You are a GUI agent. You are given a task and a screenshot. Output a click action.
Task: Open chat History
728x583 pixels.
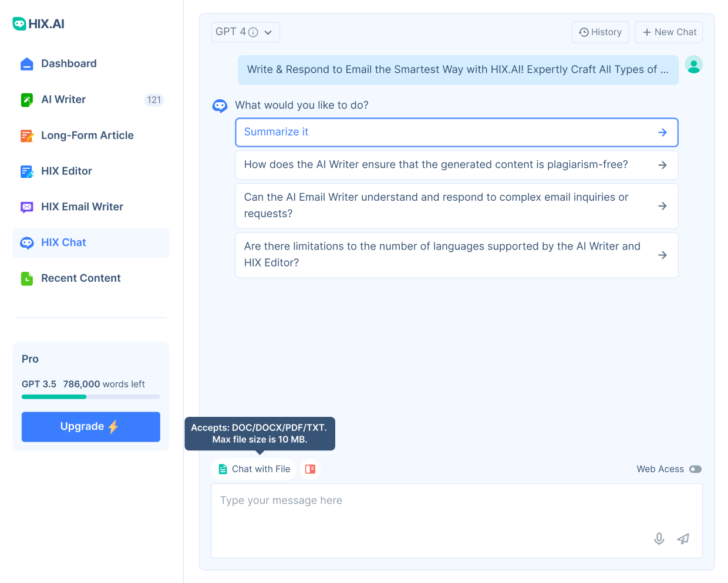click(x=600, y=32)
